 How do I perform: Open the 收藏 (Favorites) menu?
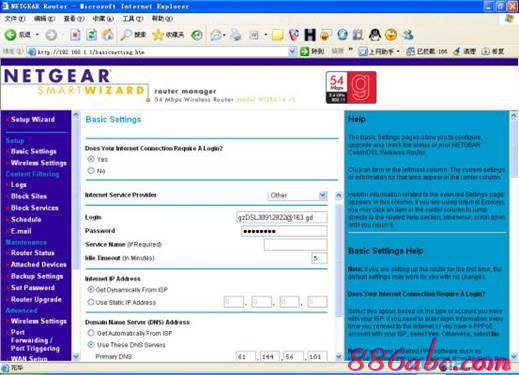click(x=103, y=19)
